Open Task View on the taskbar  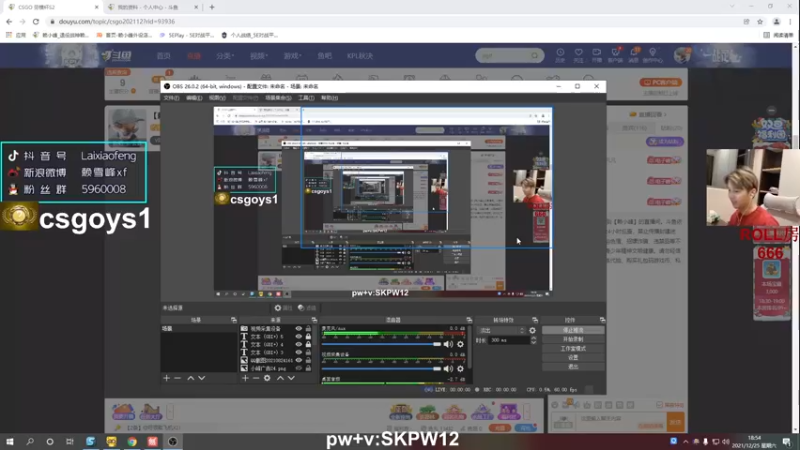70,441
